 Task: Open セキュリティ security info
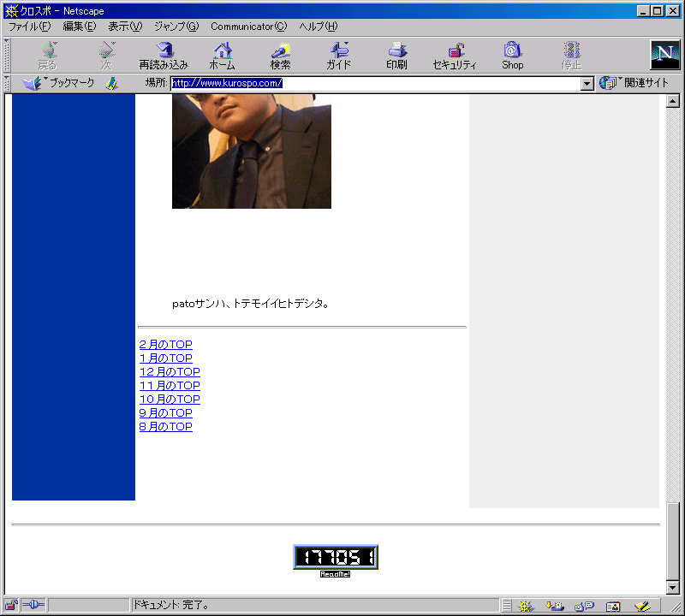[455, 56]
